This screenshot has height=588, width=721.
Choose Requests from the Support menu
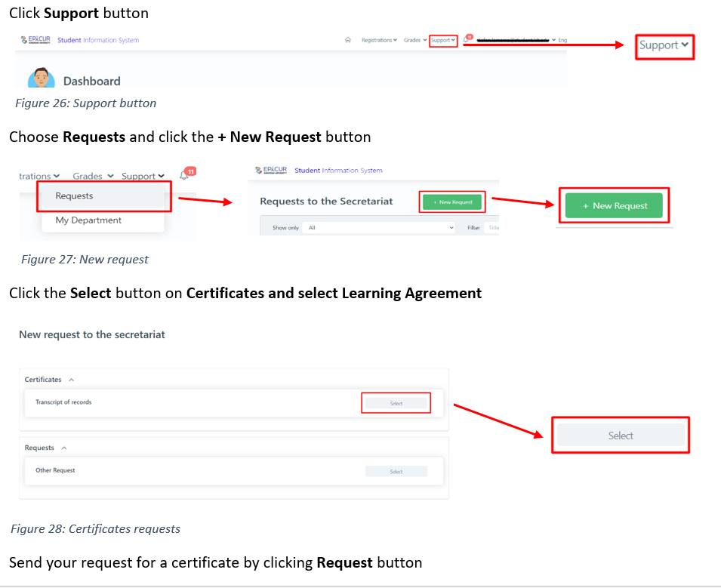click(x=75, y=196)
